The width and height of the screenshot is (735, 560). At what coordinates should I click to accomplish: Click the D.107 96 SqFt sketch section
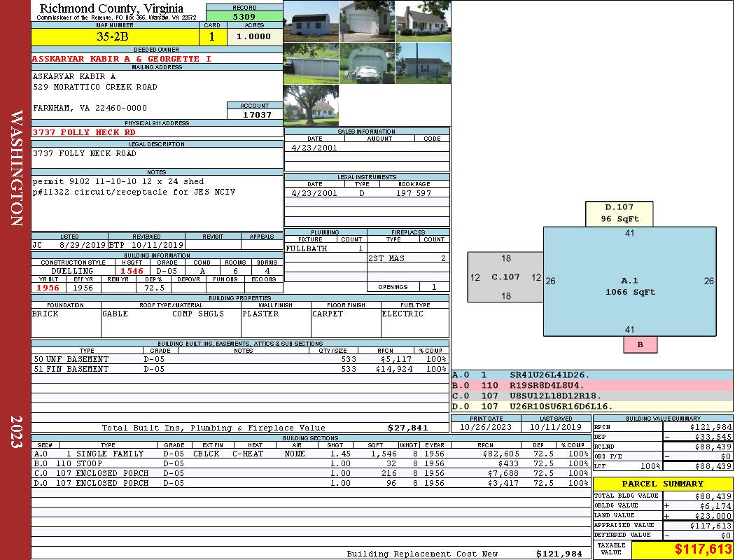tap(619, 213)
